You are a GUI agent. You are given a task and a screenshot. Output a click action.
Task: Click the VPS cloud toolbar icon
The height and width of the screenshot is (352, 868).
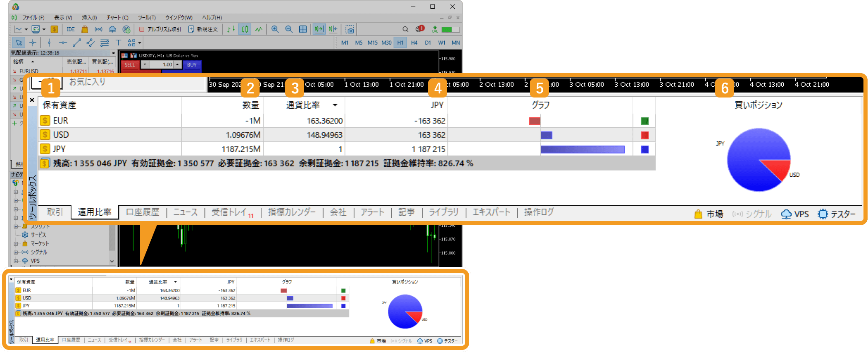pyautogui.click(x=112, y=29)
